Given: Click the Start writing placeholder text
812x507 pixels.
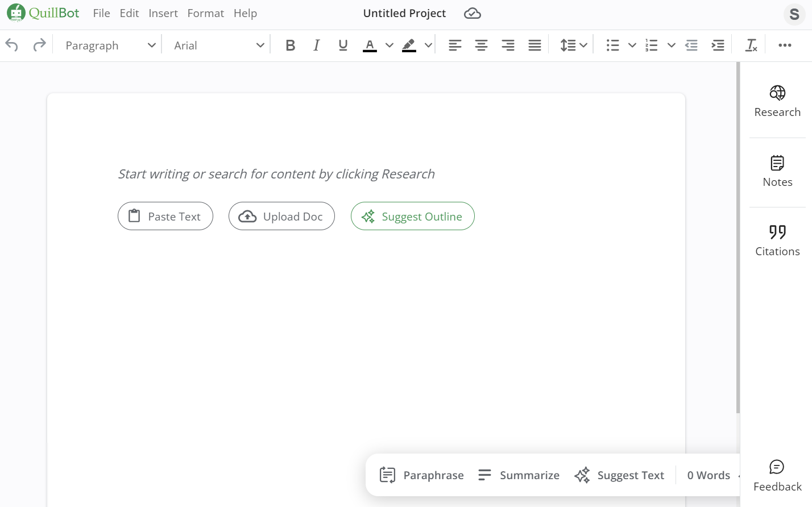Looking at the screenshot, I should pyautogui.click(x=276, y=174).
